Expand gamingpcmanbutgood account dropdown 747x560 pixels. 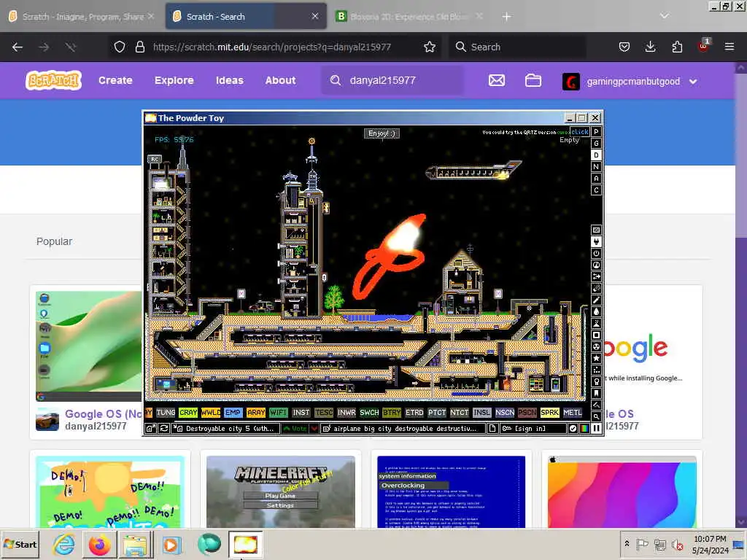click(693, 82)
